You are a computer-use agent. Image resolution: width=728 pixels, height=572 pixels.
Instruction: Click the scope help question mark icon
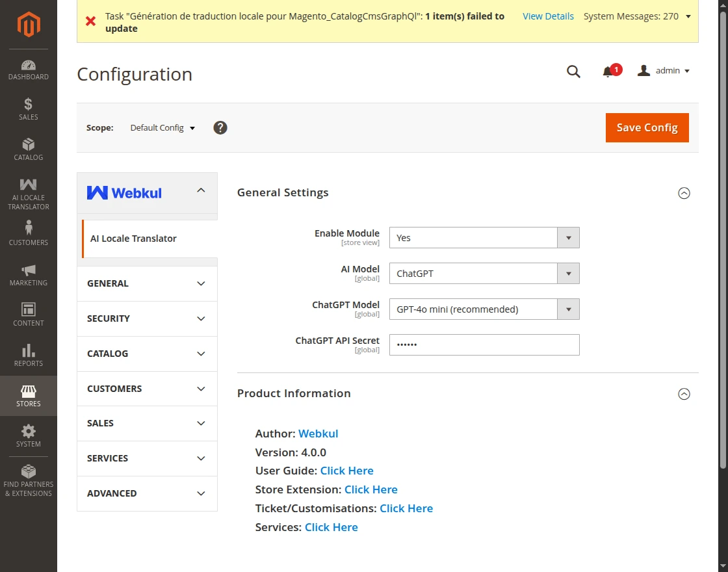point(220,128)
